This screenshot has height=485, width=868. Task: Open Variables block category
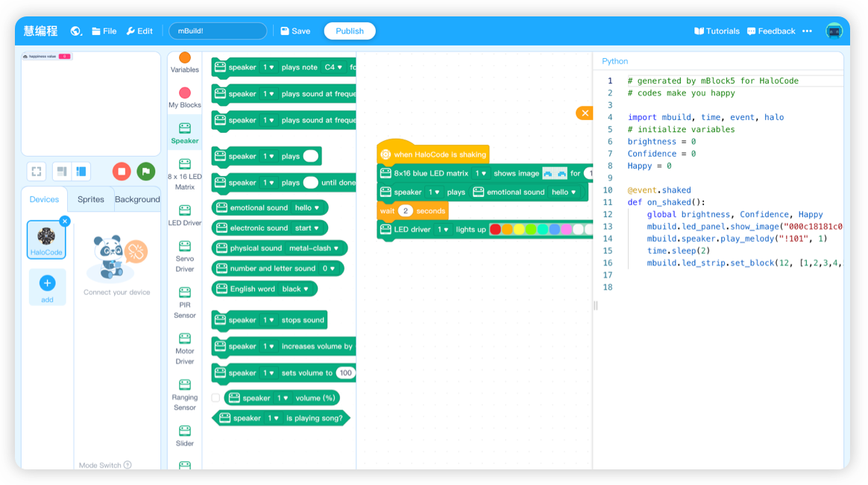coord(185,63)
